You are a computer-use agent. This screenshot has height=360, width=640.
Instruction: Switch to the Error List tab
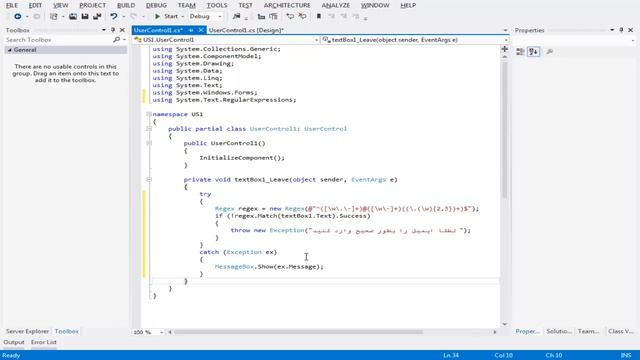[44, 342]
